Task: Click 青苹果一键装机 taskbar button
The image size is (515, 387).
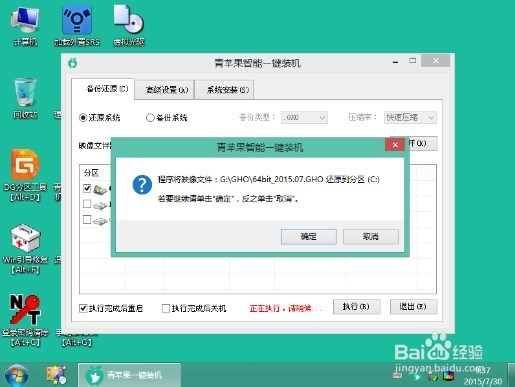Action: (x=129, y=375)
